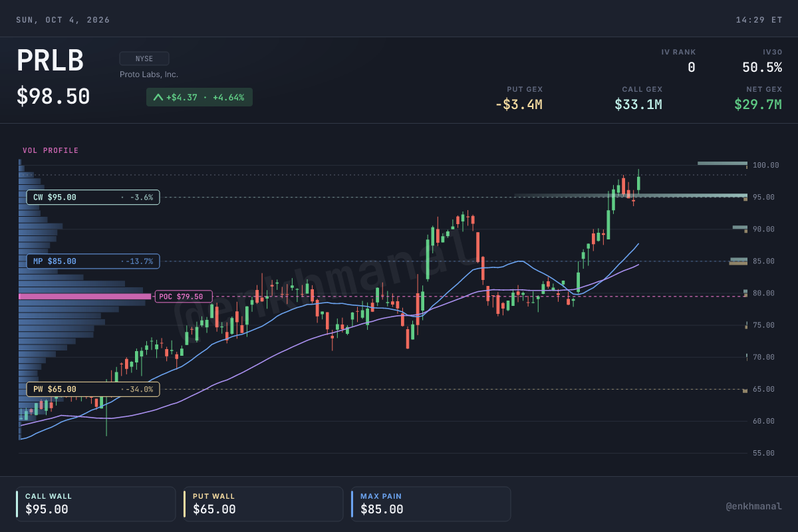Click the IV30 value 50.5%
The image size is (798, 532).
[x=762, y=67]
